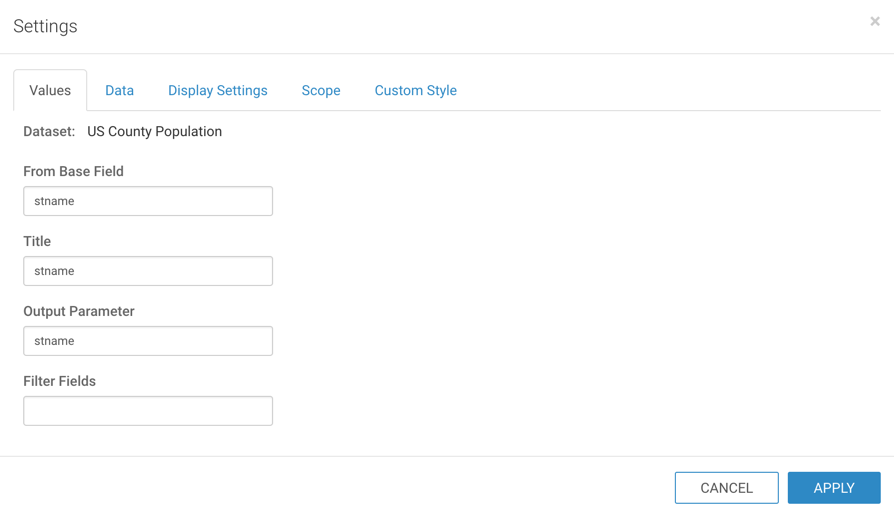Switch to the Data tab
894x519 pixels.
point(119,90)
